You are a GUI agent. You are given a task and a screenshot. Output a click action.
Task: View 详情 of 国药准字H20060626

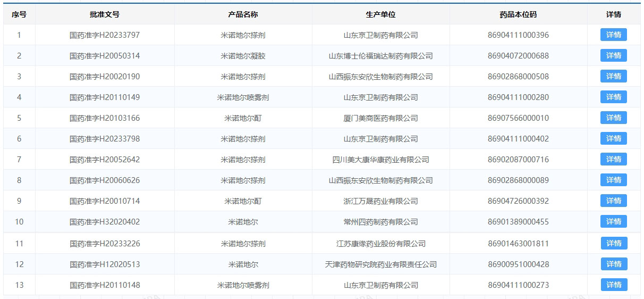(614, 180)
